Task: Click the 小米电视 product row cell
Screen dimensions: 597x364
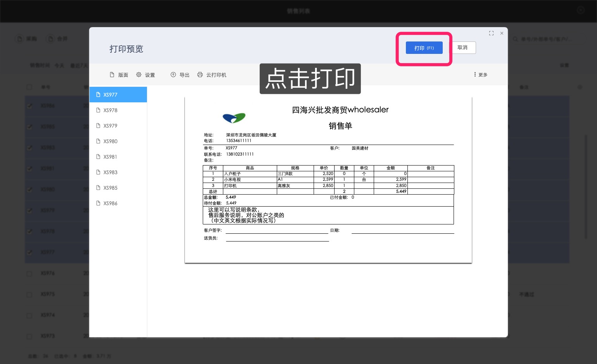Action: pos(250,180)
